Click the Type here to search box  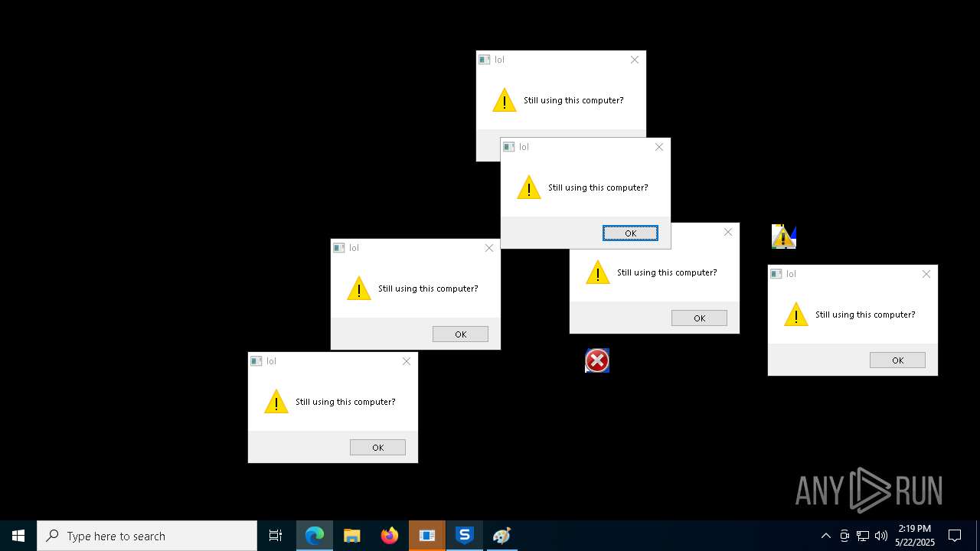147,536
